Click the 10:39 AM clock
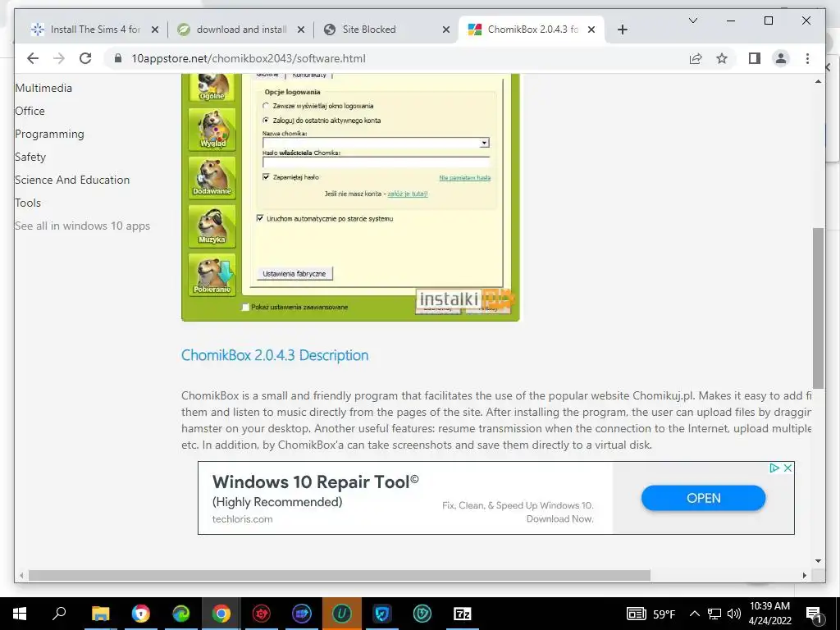840x630 pixels. click(x=769, y=606)
